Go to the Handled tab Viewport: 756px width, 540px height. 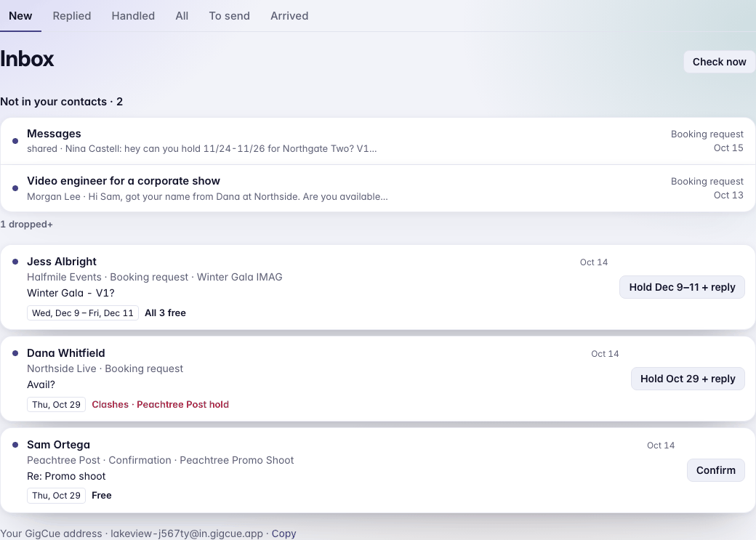coord(133,16)
